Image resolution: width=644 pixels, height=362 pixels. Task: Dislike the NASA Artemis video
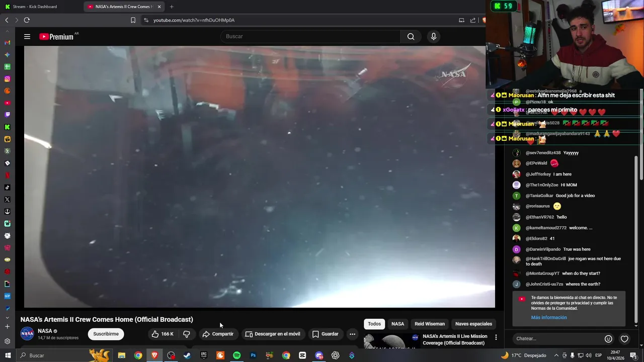click(x=187, y=334)
